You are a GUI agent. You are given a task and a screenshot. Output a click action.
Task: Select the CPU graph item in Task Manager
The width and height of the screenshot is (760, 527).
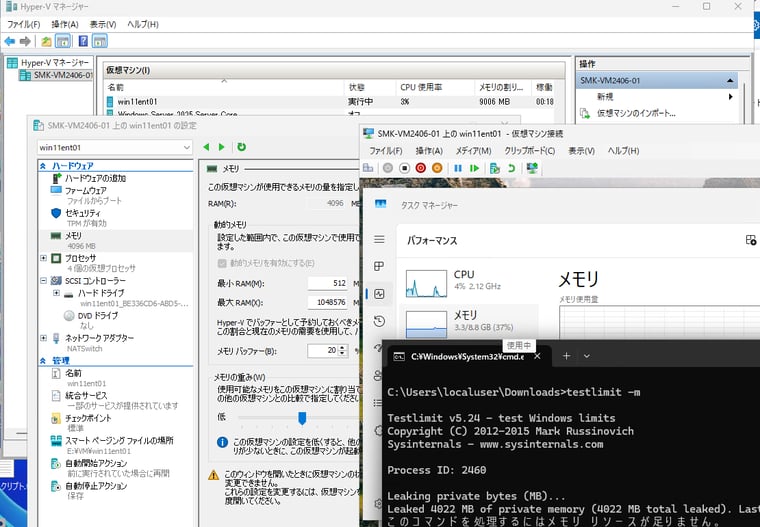468,283
